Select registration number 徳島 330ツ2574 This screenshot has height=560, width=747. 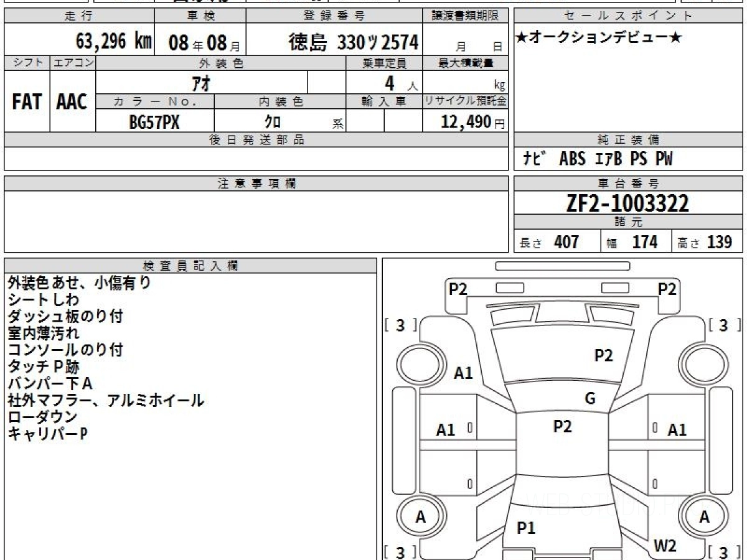point(353,42)
